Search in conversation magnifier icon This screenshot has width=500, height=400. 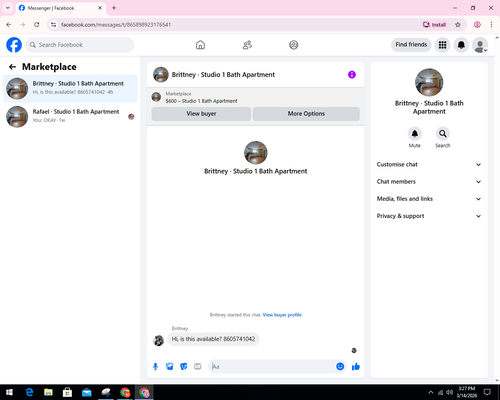443,134
